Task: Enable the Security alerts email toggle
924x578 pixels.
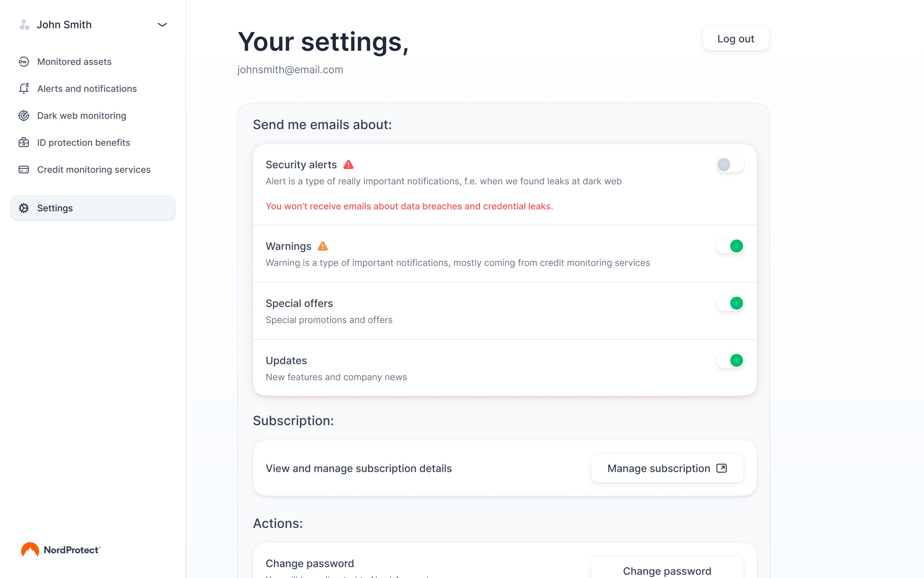Action: pos(730,165)
